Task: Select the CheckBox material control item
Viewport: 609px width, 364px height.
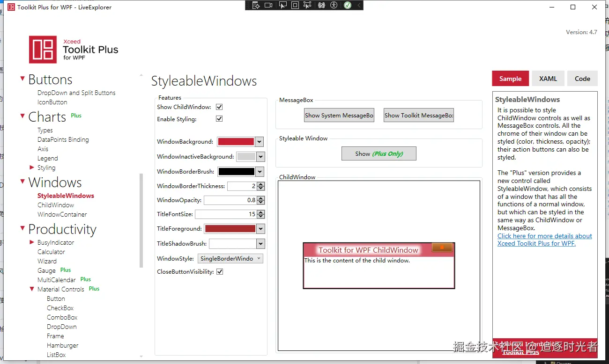Action: 60,308
